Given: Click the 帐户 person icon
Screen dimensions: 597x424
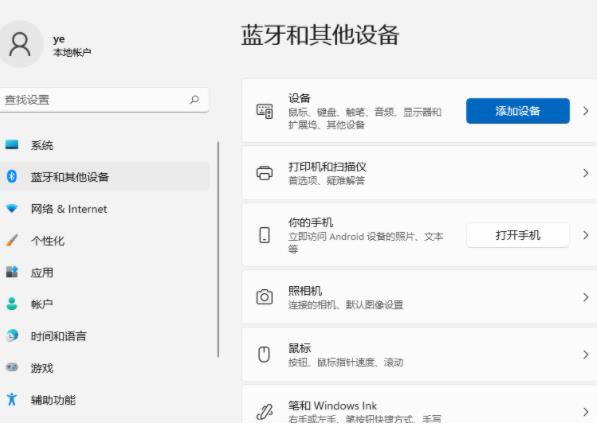Looking at the screenshot, I should click(12, 304).
